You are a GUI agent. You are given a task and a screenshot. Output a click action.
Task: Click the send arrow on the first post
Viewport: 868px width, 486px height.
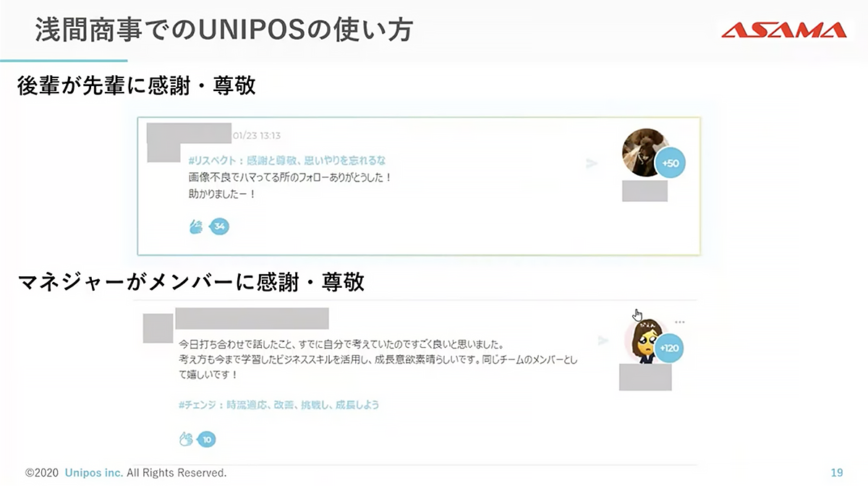[x=592, y=163]
